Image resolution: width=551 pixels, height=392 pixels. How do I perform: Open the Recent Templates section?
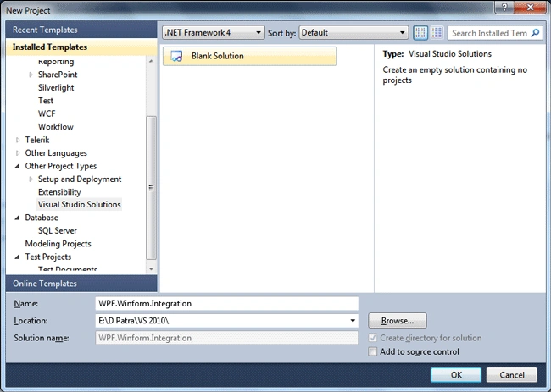pyautogui.click(x=81, y=30)
